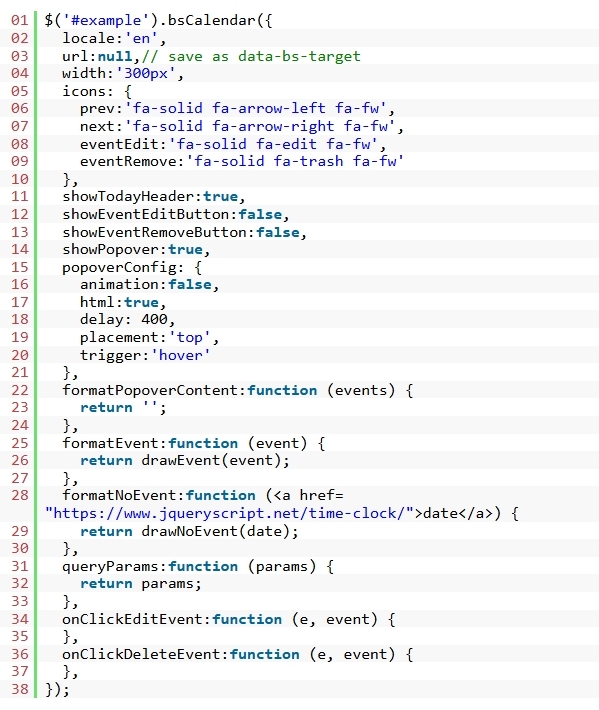Click line number 28 in gutter
Image resolution: width=599 pixels, height=710 pixels.
(x=19, y=495)
